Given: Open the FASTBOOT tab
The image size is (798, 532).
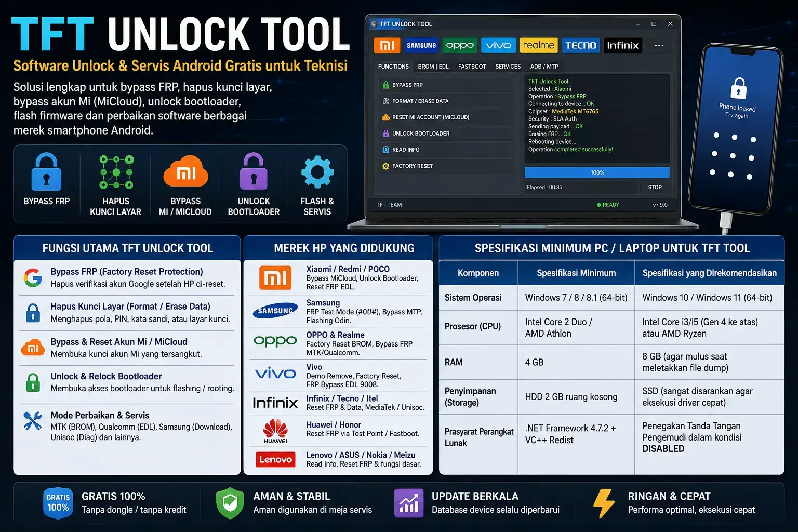Looking at the screenshot, I should (472, 66).
